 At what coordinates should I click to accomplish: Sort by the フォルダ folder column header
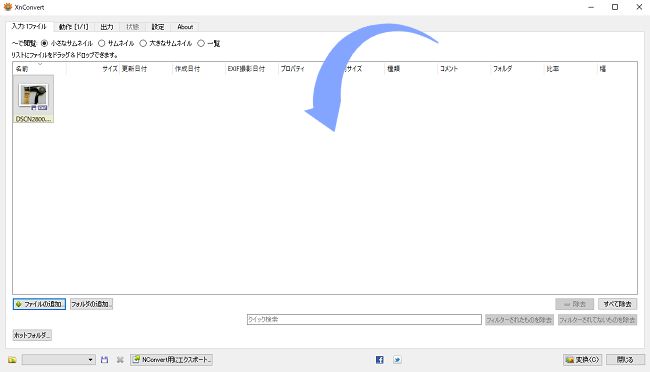[517, 69]
